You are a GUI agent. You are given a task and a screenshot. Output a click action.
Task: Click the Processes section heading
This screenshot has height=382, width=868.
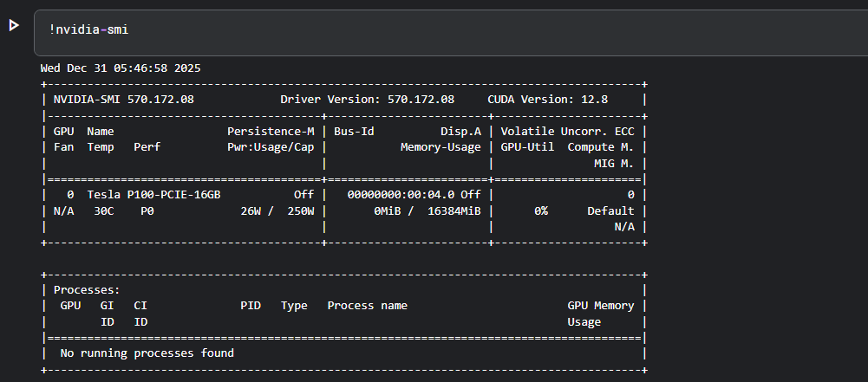click(87, 290)
